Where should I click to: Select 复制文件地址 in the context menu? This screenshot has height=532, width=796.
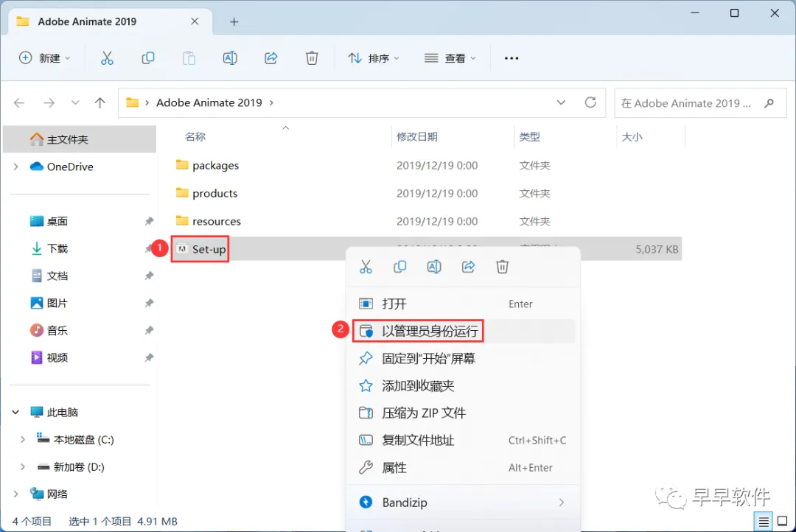point(462,441)
